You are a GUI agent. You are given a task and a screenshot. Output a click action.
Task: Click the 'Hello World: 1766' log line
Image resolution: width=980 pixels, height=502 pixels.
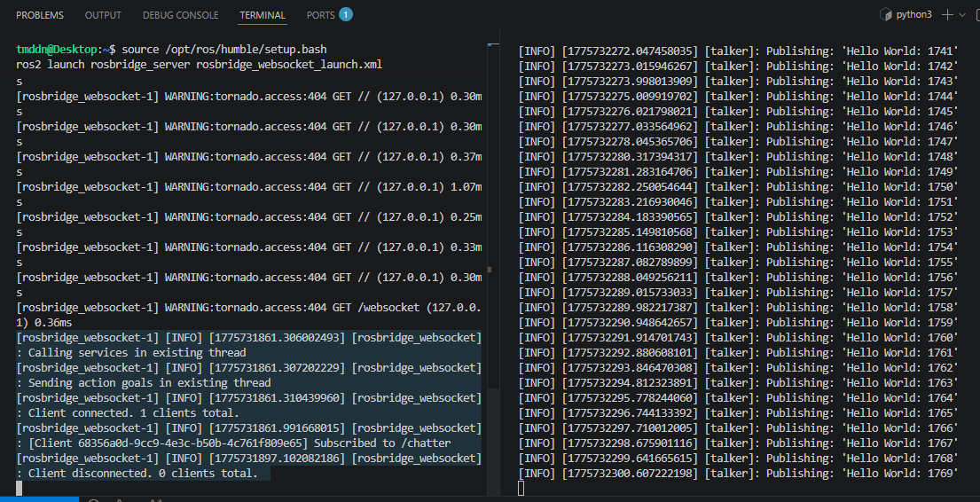tap(738, 428)
